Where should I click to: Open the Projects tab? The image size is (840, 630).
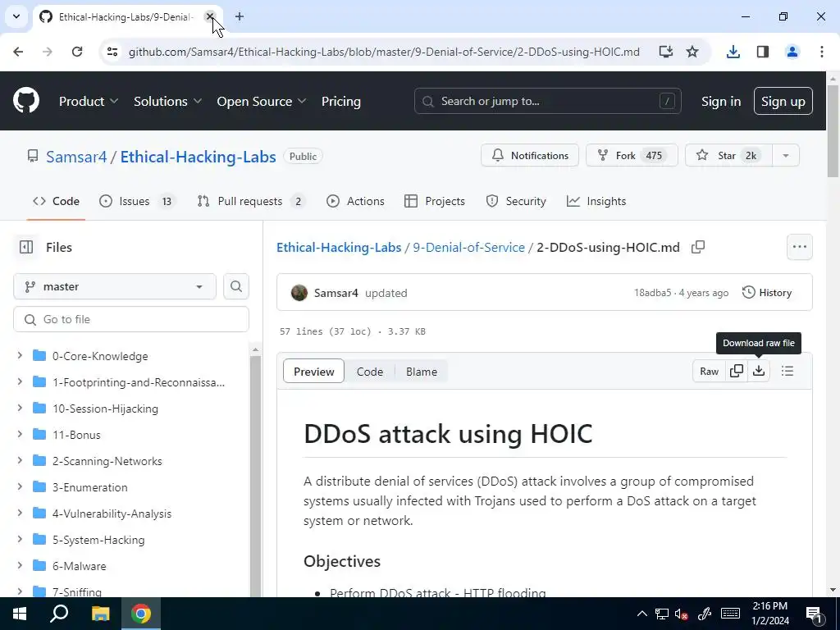coord(435,201)
